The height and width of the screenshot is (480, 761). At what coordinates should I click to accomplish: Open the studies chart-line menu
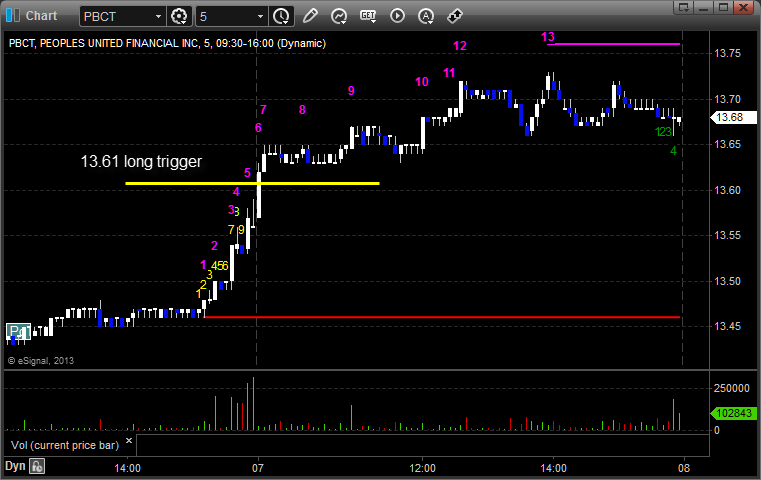click(x=339, y=16)
